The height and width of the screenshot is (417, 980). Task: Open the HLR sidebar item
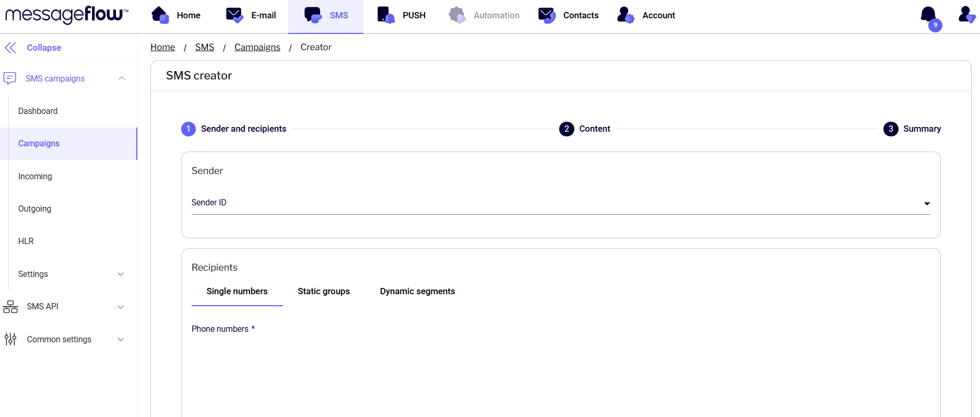coord(26,241)
